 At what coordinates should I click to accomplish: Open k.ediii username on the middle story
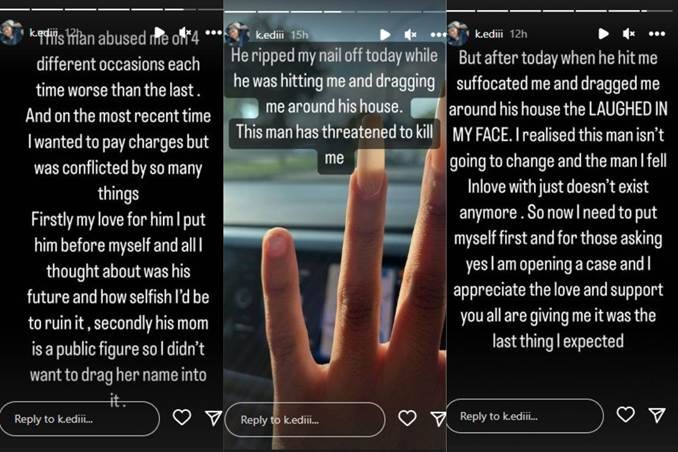[x=270, y=35]
